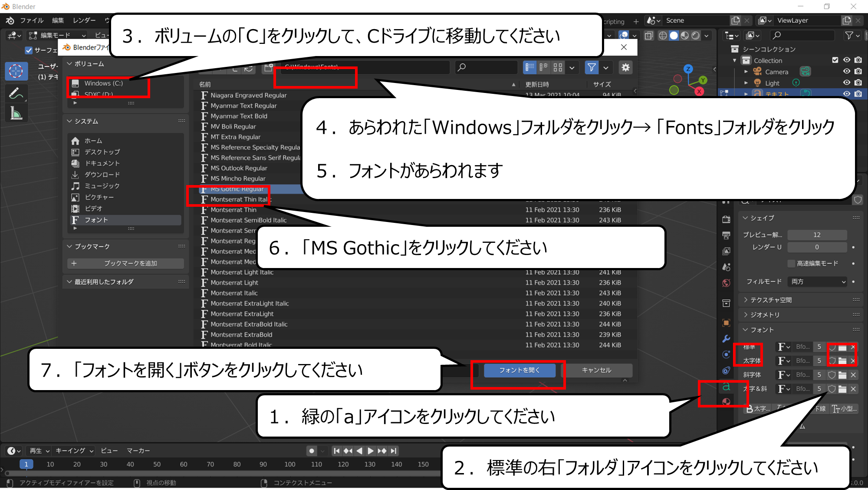The height and width of the screenshot is (490, 868).
Task: Disable Camera in renders via camera icon
Action: (x=858, y=71)
